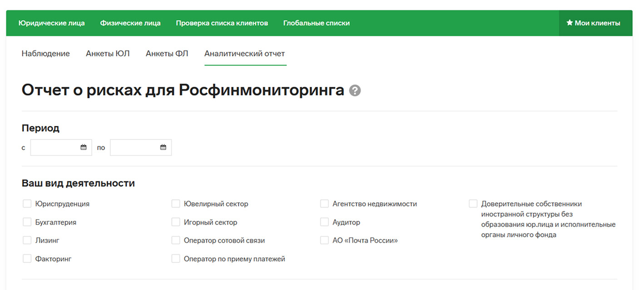This screenshot has height=290, width=644.
Task: Switch to the Наблюдение tab
Action: [x=45, y=54]
